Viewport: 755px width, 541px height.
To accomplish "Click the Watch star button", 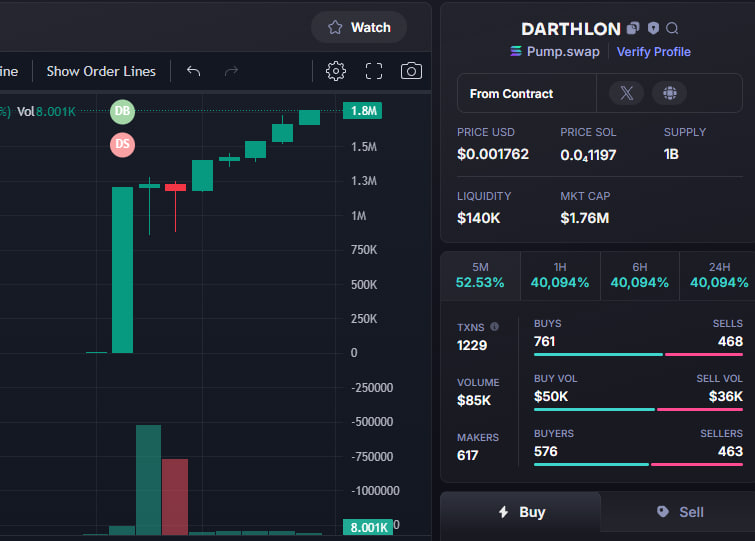I will pyautogui.click(x=359, y=27).
